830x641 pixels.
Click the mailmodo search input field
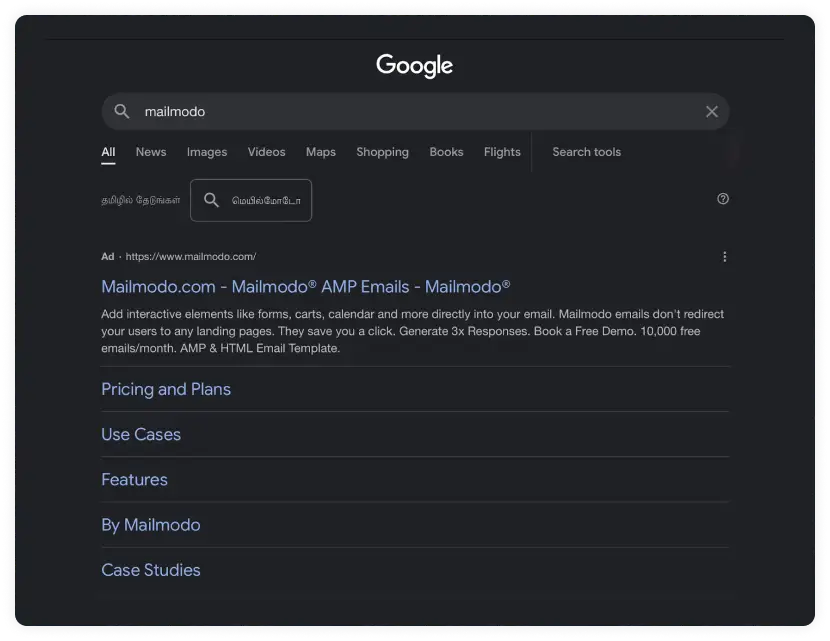400,111
